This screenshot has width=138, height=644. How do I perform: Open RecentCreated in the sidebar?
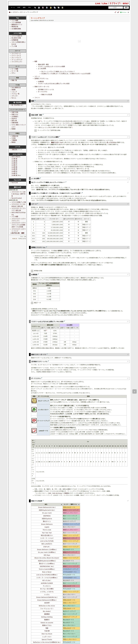(17, 198)
